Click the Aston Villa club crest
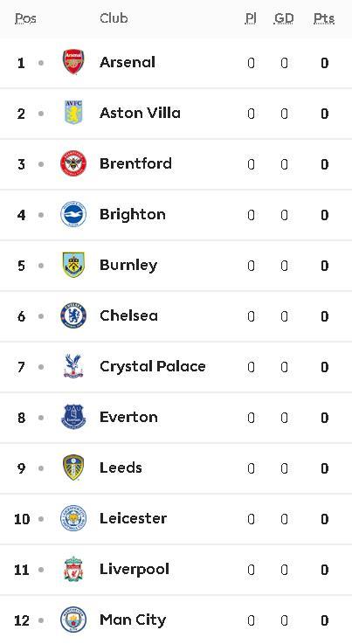The width and height of the screenshot is (352, 644). coord(73,113)
